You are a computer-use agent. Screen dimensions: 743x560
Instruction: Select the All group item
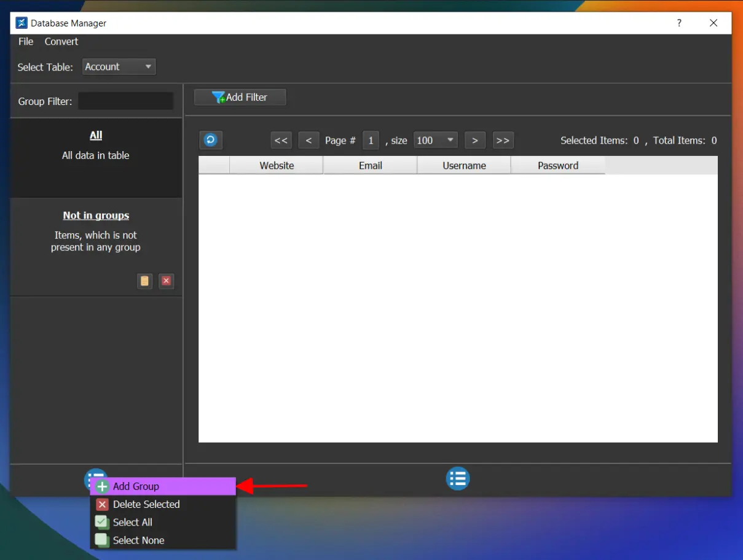pyautogui.click(x=96, y=158)
